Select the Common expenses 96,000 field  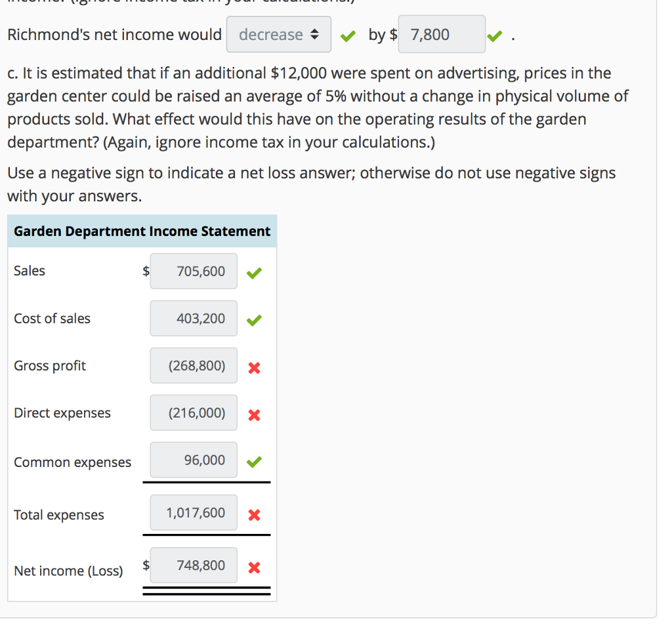(193, 460)
